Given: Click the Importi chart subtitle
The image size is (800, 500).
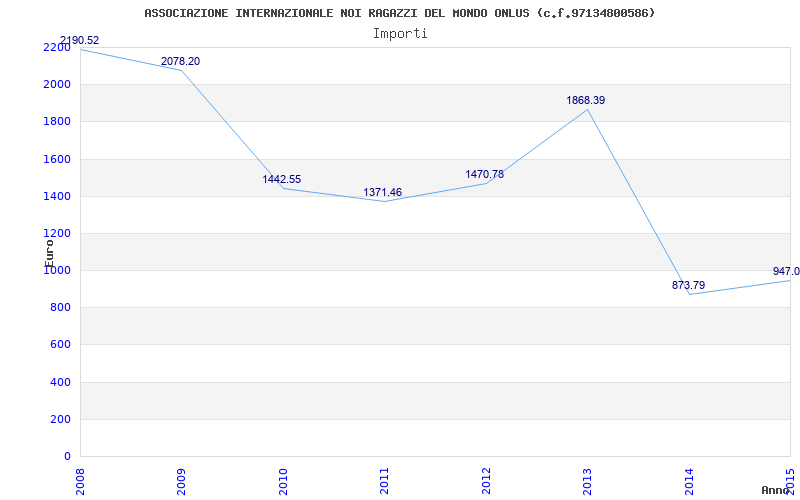Looking at the screenshot, I should (x=400, y=34).
